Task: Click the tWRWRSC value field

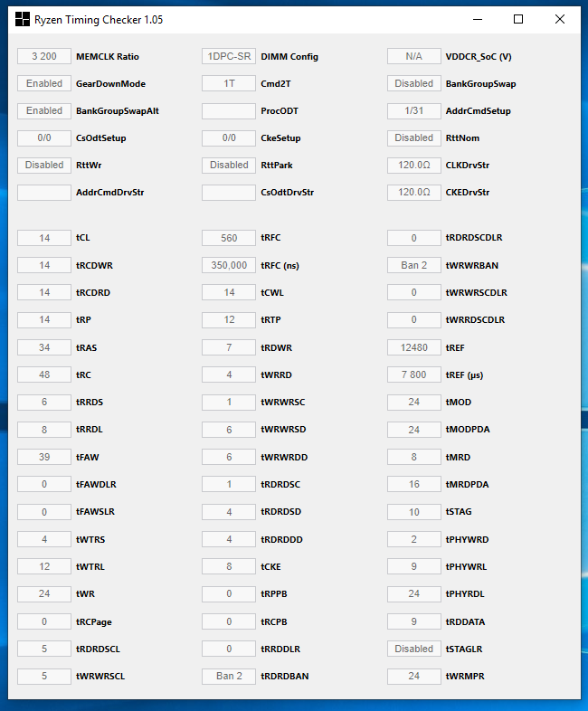Action: tap(229, 403)
